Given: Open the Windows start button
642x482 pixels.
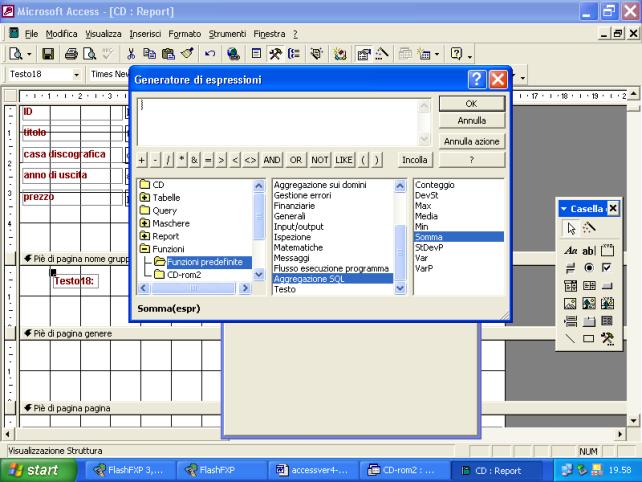Looking at the screenshot, I should click(38, 471).
